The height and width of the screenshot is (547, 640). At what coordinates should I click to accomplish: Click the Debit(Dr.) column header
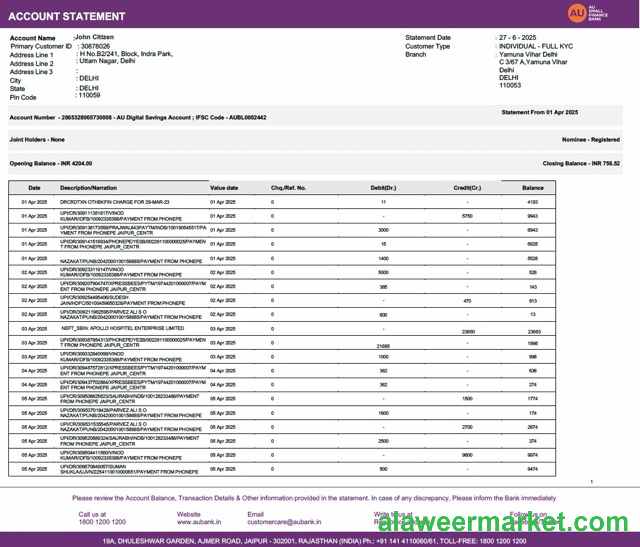tap(383, 188)
